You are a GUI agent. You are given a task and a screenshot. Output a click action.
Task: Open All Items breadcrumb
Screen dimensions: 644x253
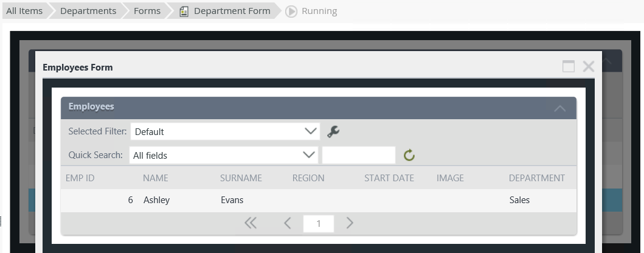coord(24,11)
